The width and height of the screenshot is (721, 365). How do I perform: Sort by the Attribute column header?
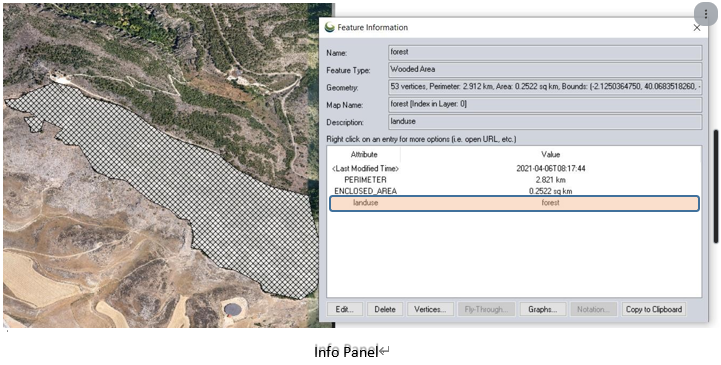[x=364, y=154]
